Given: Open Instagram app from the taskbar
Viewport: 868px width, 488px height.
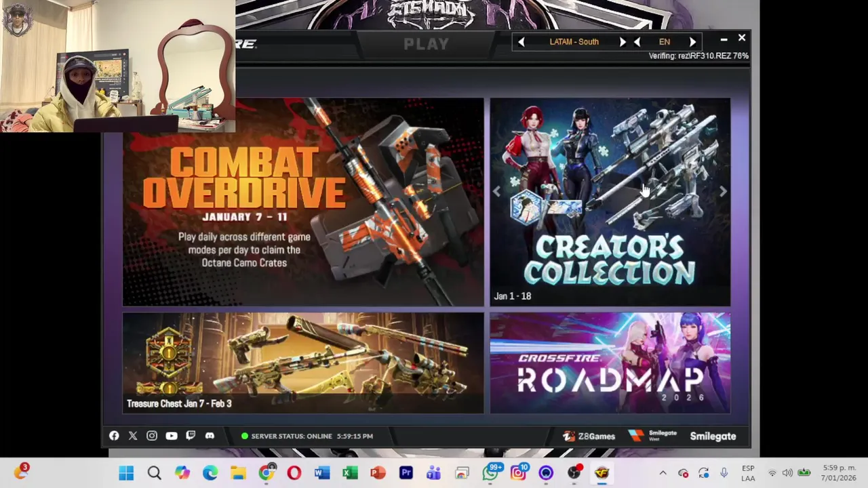Looking at the screenshot, I should point(519,472).
